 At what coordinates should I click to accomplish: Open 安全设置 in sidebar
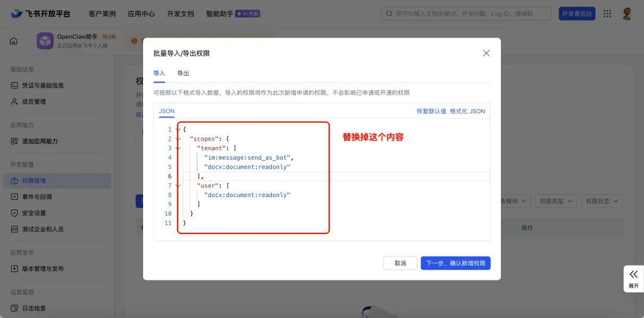[x=57, y=213]
